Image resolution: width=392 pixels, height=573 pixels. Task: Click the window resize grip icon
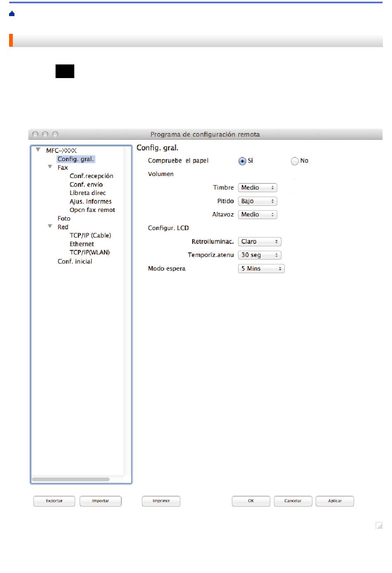coord(379,525)
